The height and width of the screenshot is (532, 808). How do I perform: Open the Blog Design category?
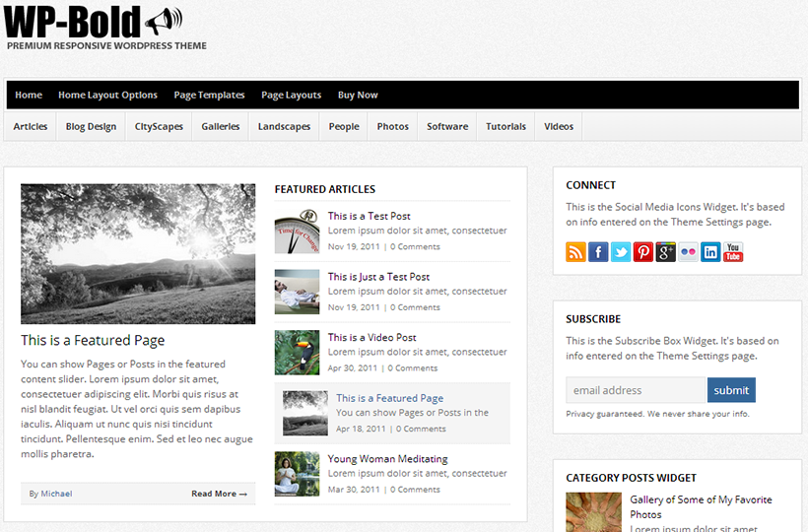[91, 126]
